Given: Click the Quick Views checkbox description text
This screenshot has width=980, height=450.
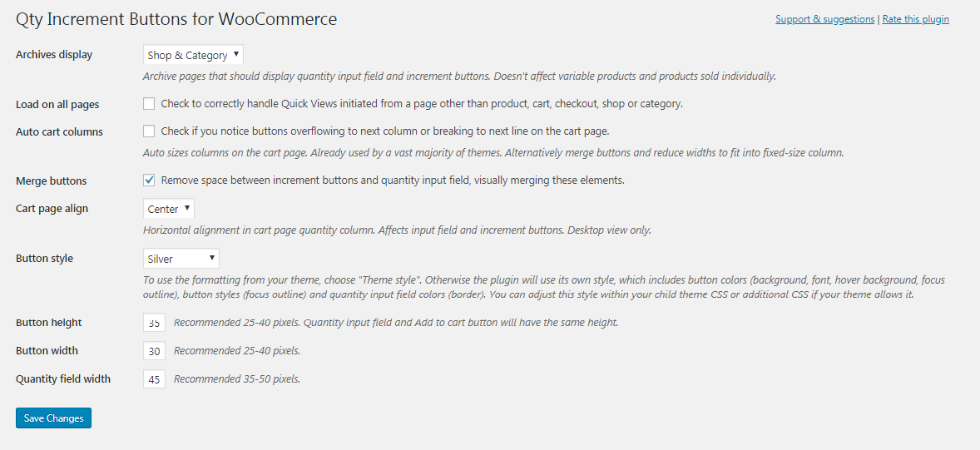Looking at the screenshot, I should (422, 104).
